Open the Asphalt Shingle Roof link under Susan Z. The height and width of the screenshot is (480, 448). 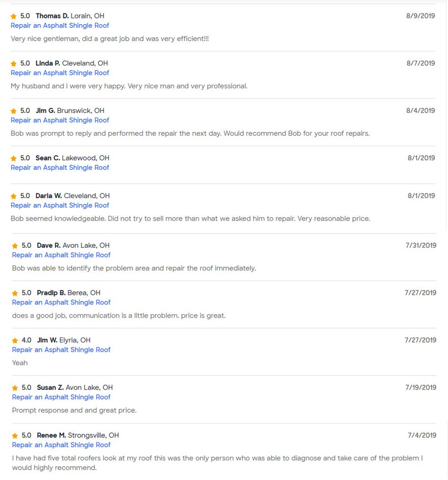(61, 397)
